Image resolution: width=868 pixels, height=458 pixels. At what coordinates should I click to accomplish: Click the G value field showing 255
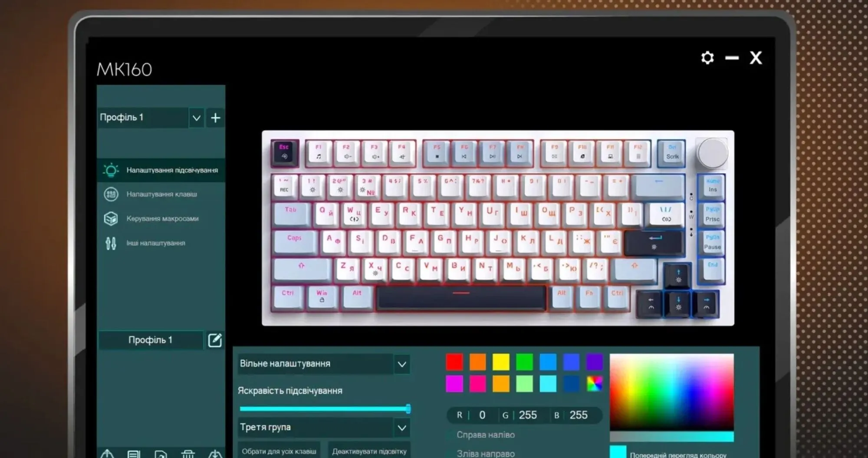(x=527, y=415)
